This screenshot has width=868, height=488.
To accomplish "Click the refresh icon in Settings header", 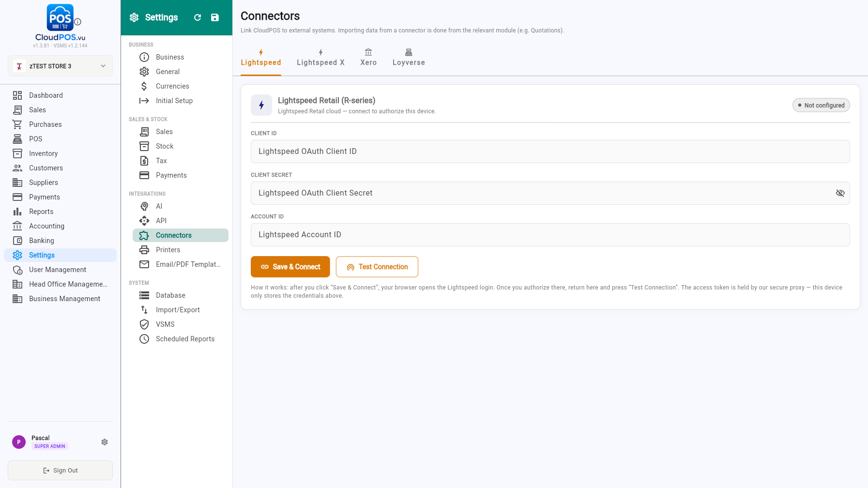I will pyautogui.click(x=198, y=17).
